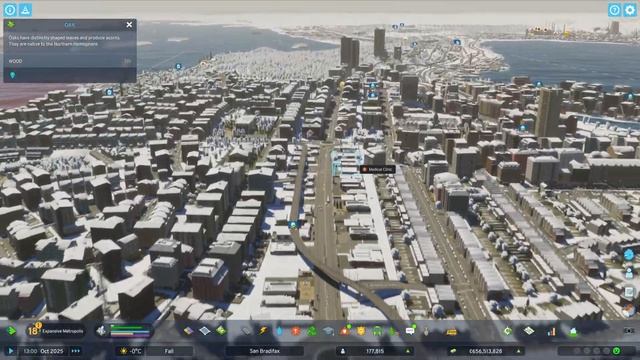Change simulation speed with triple arrows
Viewport: 640px width, 360px height.
click(x=76, y=351)
